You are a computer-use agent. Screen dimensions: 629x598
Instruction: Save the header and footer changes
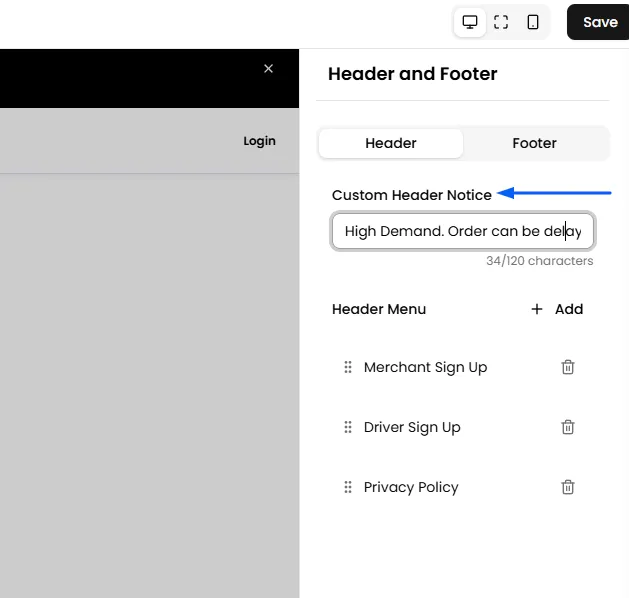pos(600,22)
